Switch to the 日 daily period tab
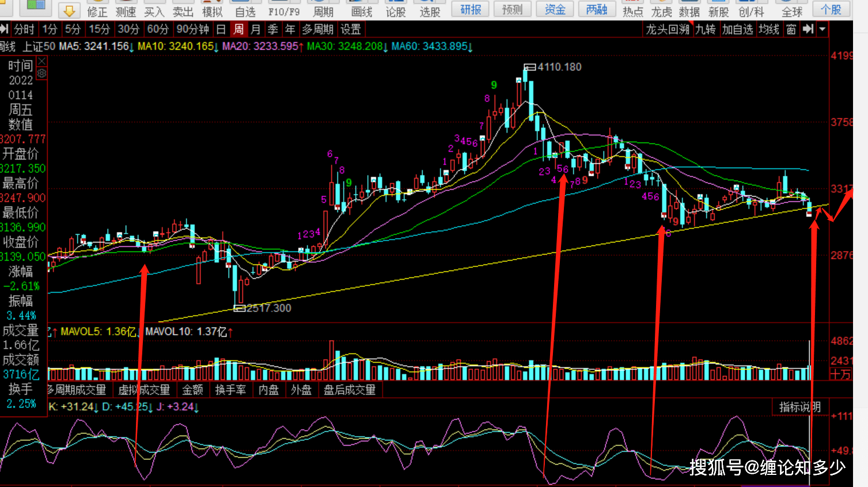 [x=221, y=29]
